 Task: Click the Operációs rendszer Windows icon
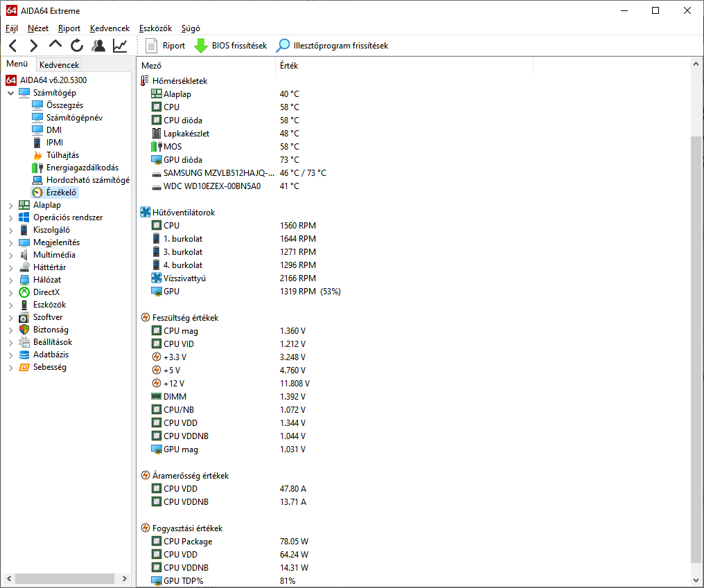[x=24, y=217]
